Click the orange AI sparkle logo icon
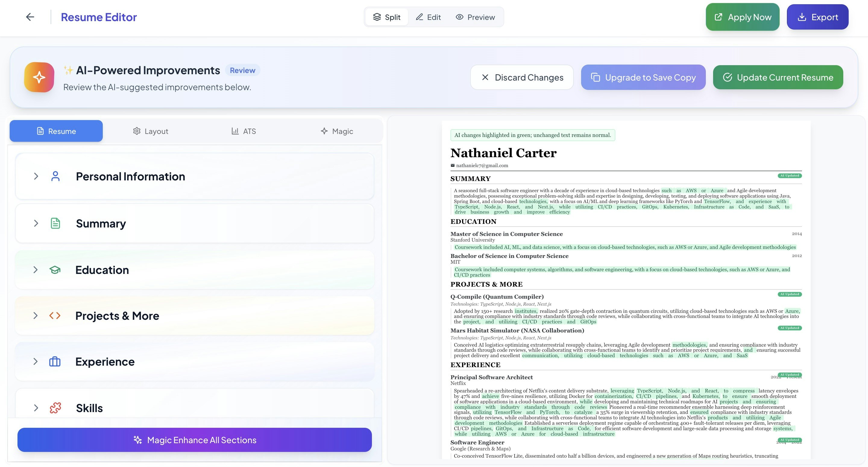This screenshot has height=467, width=868. pyautogui.click(x=39, y=77)
